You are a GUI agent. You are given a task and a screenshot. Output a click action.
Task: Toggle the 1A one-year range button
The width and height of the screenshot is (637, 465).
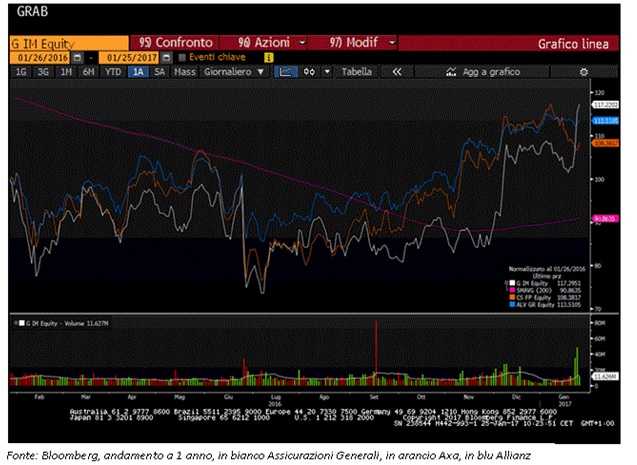[138, 72]
